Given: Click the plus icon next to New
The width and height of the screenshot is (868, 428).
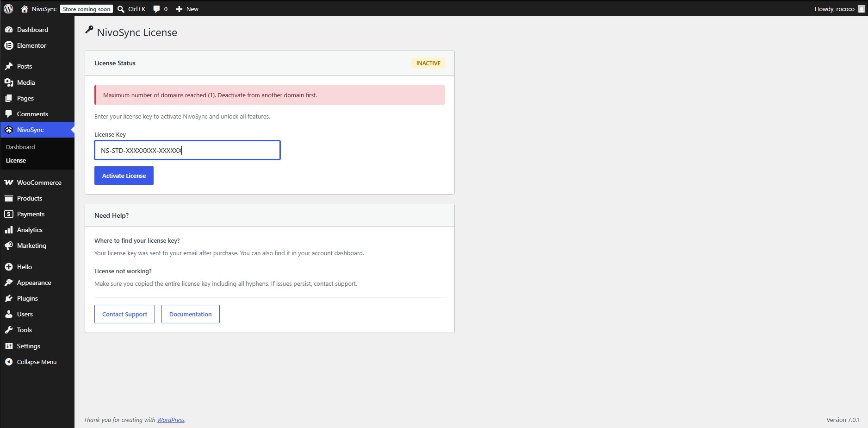Looking at the screenshot, I should click(179, 9).
